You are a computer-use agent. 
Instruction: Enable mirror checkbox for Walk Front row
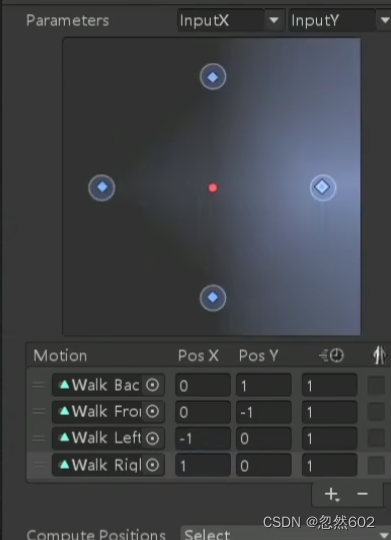(376, 412)
